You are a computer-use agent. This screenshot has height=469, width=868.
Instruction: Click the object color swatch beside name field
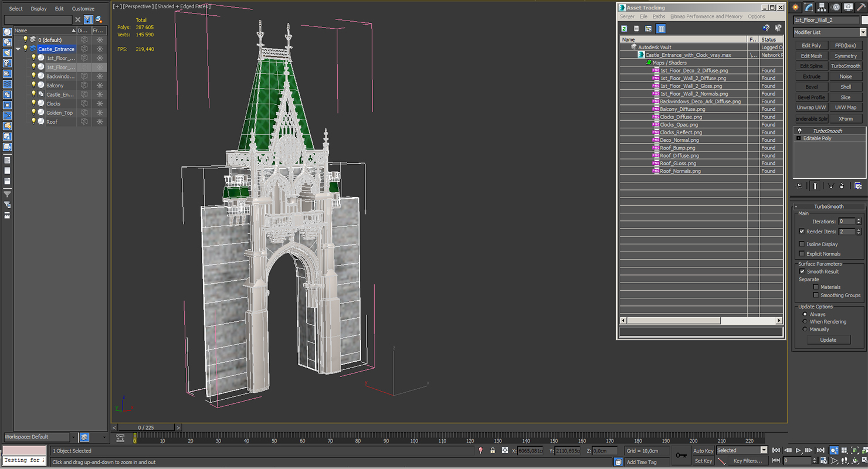pyautogui.click(x=864, y=20)
